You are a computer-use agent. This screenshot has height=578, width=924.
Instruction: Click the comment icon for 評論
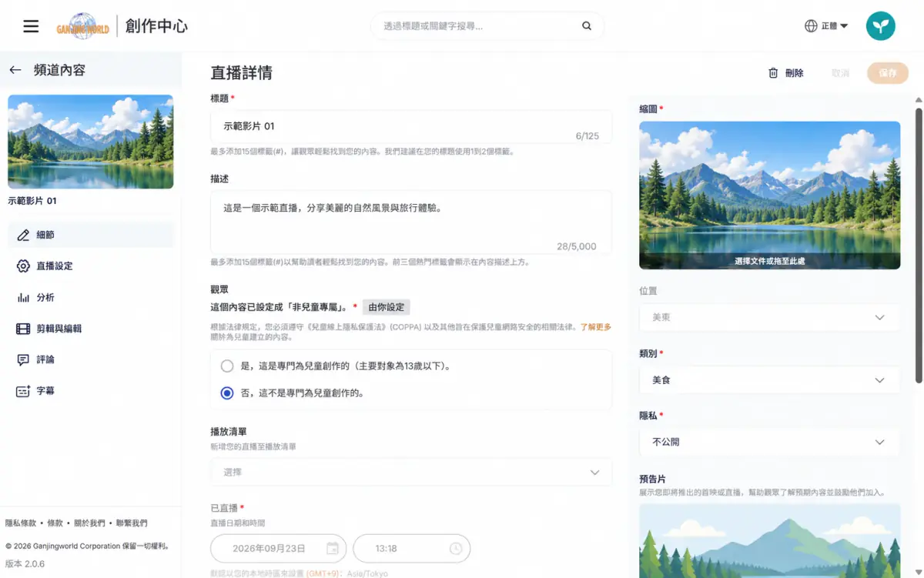coord(23,359)
